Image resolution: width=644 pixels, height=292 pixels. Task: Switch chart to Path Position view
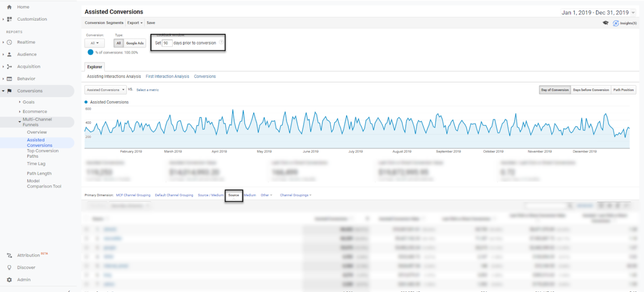623,90
